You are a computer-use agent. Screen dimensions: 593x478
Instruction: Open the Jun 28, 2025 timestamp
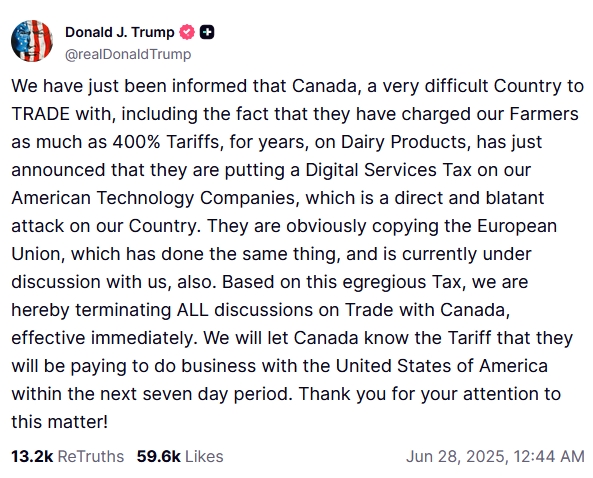(x=495, y=456)
